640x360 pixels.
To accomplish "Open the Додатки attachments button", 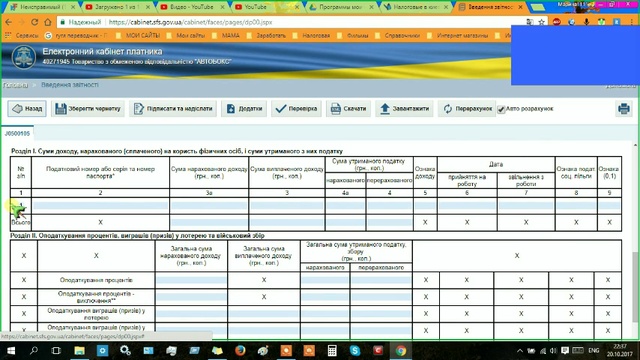I will 244,109.
